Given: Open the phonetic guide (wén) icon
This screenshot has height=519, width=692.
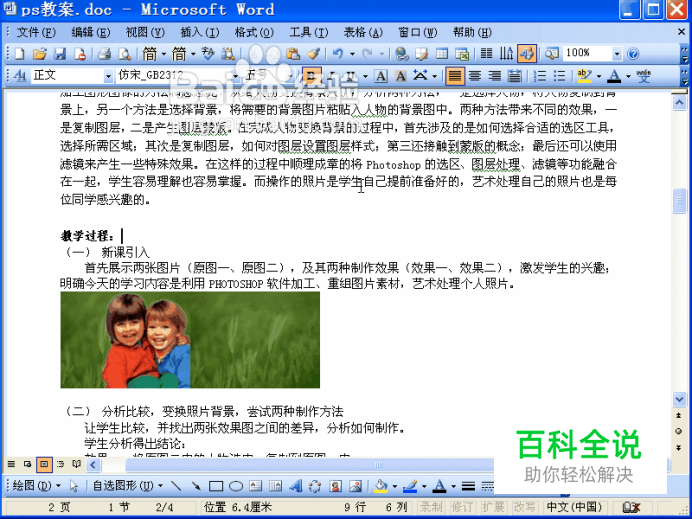Looking at the screenshot, I should coord(643,76).
